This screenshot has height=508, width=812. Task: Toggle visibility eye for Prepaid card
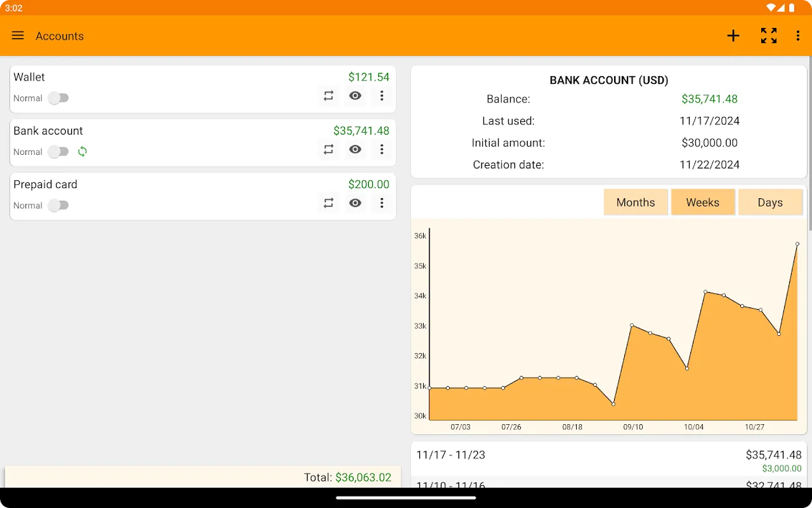[355, 203]
